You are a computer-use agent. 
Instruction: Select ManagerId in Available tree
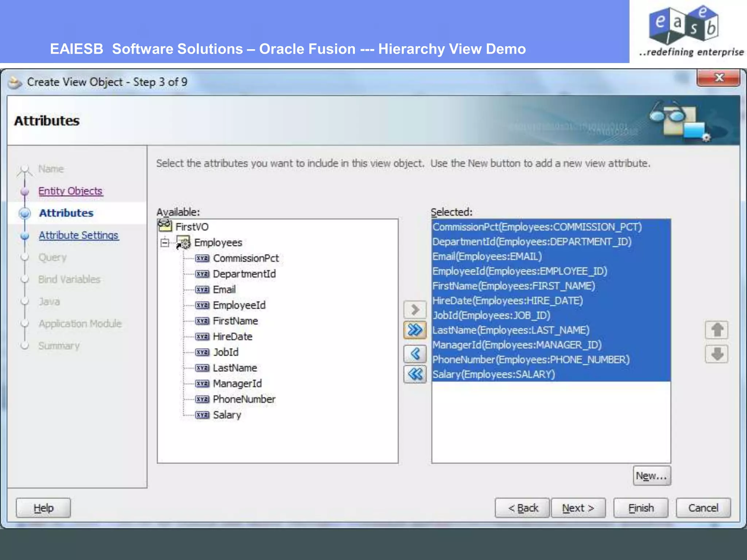(237, 384)
